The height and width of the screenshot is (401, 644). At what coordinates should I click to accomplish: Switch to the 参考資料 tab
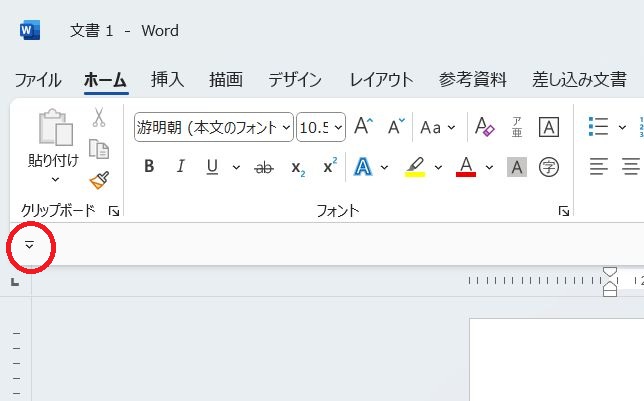[x=472, y=80]
